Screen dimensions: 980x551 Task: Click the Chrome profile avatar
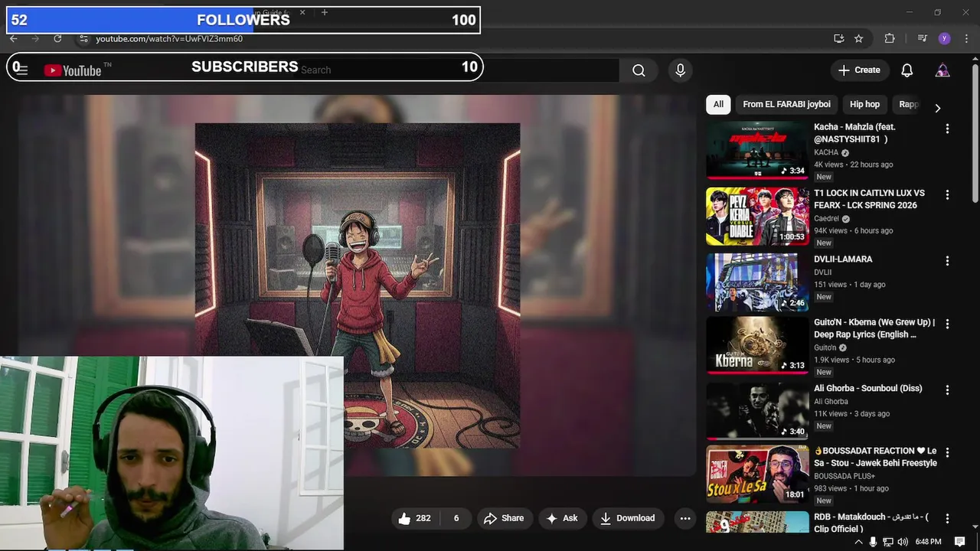click(944, 38)
